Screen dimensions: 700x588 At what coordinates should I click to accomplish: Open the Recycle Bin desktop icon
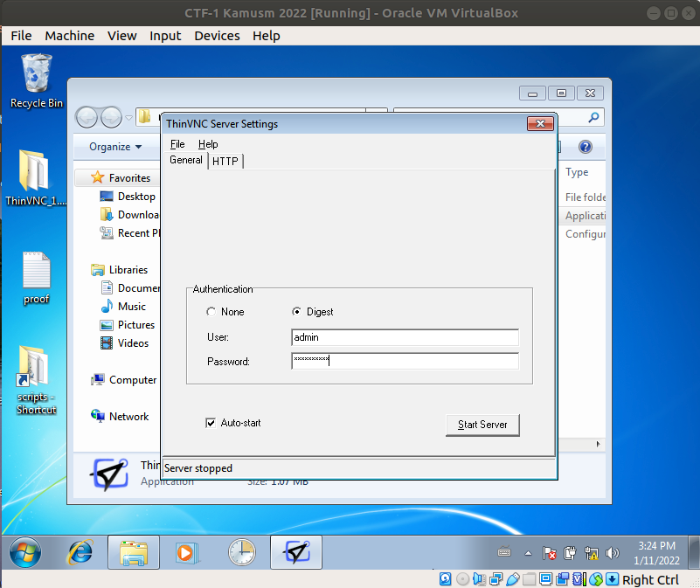coord(37,81)
